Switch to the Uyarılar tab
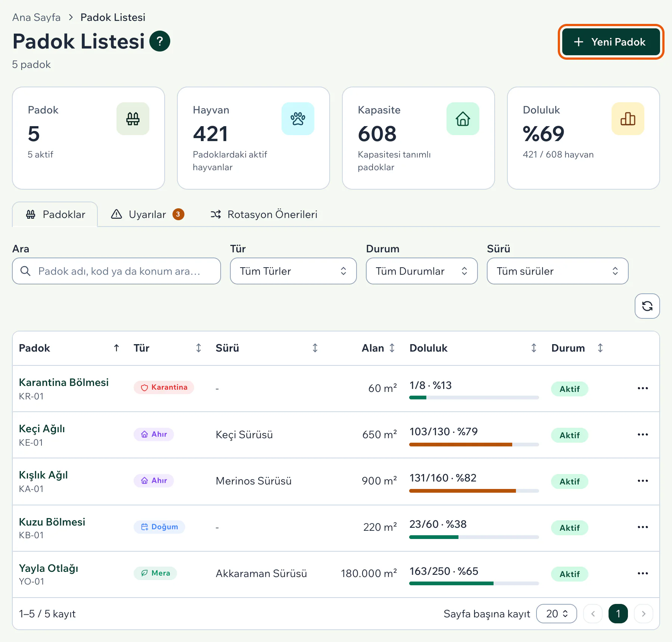Screen dimensions: 672x642 pyautogui.click(x=148, y=214)
